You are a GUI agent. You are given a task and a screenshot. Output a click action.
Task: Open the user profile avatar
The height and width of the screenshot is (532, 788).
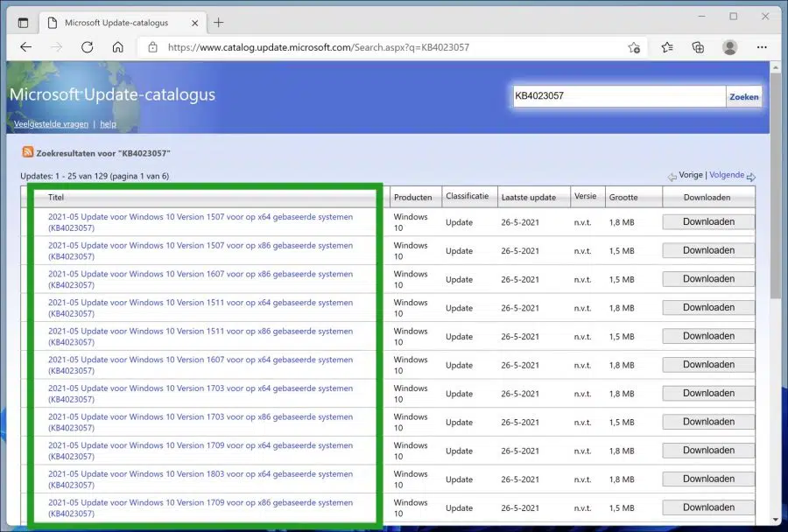point(729,47)
